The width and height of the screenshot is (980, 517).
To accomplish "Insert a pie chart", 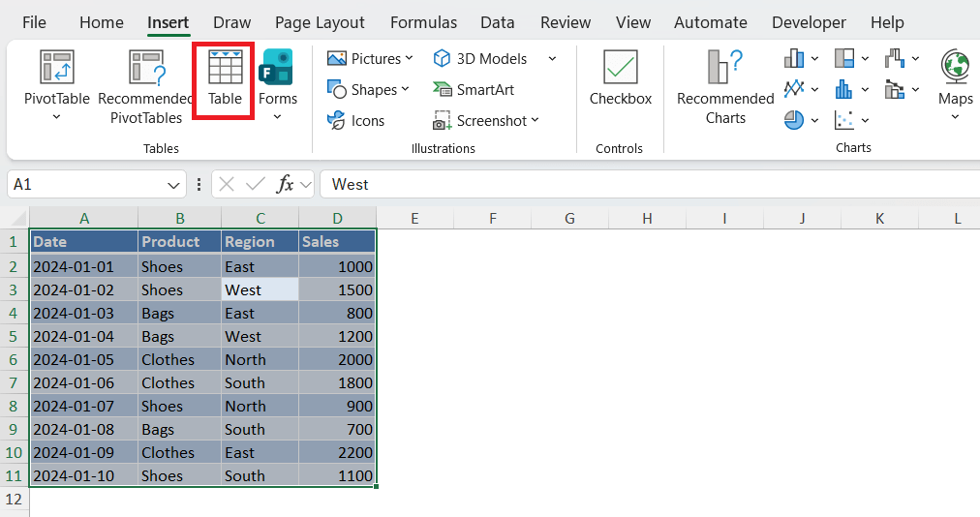I will (794, 120).
